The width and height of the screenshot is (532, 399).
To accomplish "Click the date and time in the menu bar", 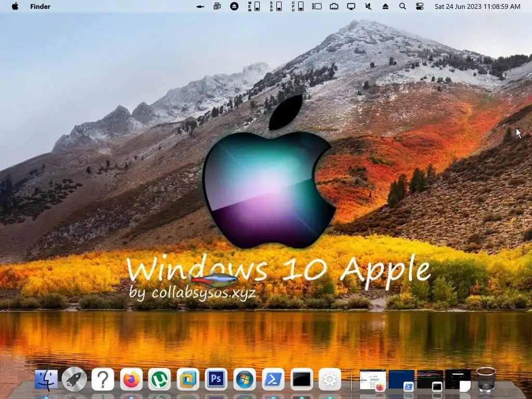I will point(477,6).
